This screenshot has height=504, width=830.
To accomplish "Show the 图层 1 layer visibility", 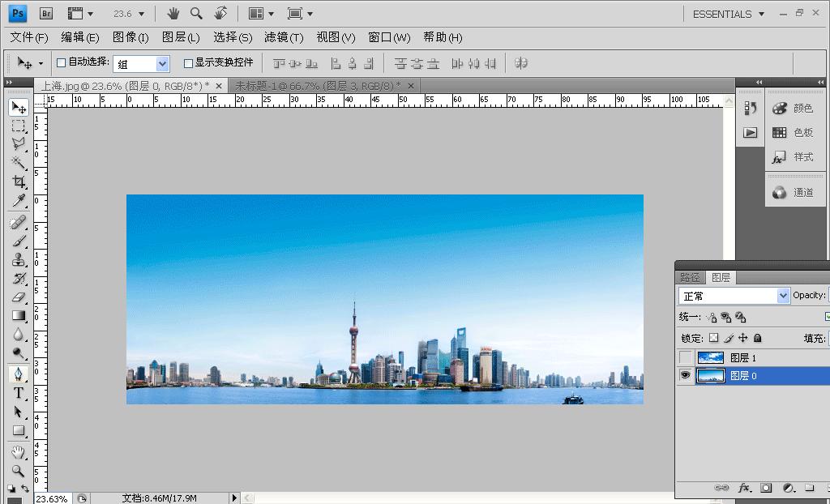I will point(685,357).
